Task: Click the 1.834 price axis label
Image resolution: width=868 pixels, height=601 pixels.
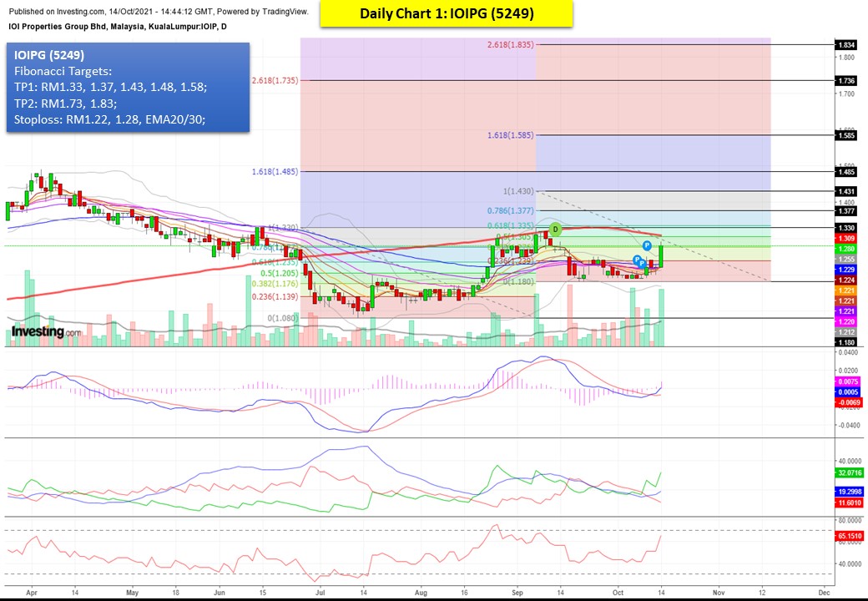Action: [x=846, y=44]
